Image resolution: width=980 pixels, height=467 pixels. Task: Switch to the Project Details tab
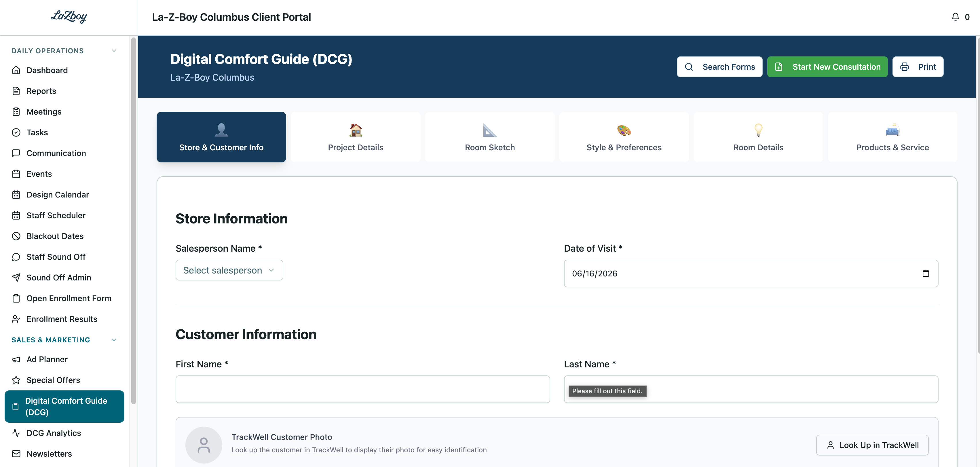(355, 137)
